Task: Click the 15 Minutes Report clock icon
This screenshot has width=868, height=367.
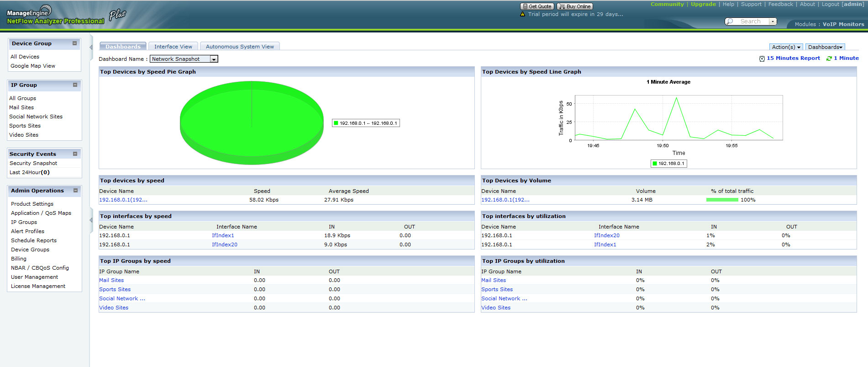Action: [762, 59]
